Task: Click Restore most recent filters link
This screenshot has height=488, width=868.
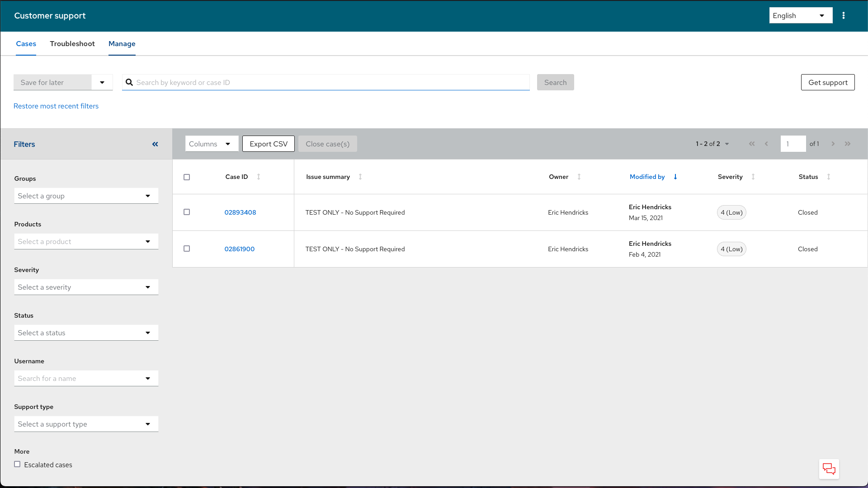Action: click(56, 106)
